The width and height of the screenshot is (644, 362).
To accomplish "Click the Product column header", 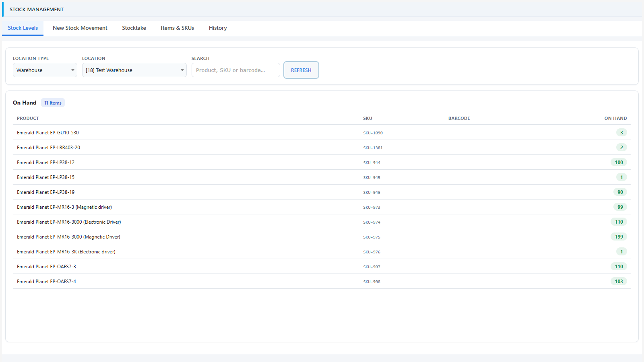I will 28,118.
